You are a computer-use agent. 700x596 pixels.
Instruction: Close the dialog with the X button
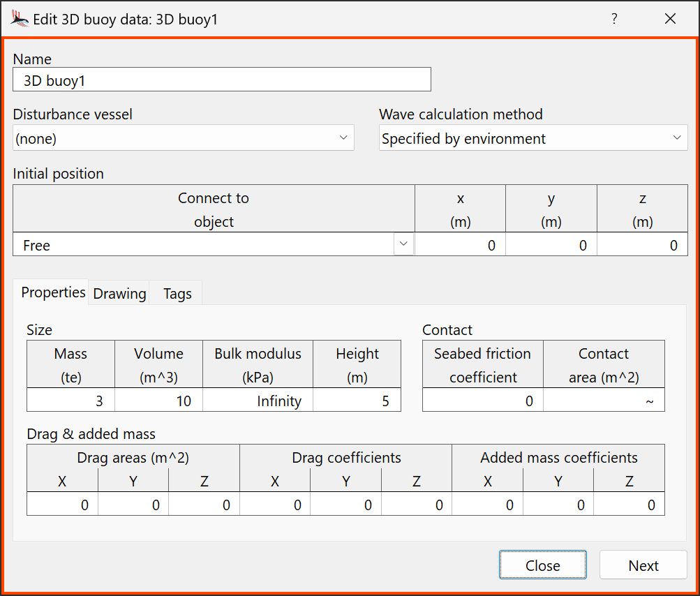(670, 19)
